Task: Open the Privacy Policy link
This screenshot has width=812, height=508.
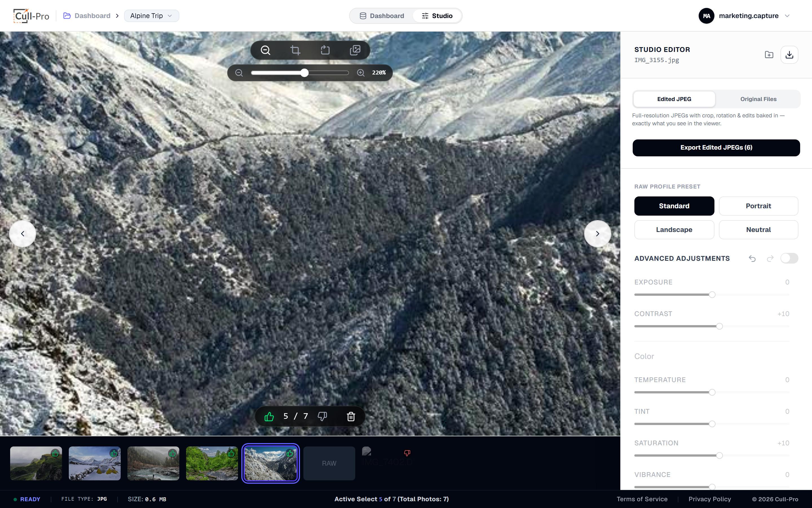Action: point(709,499)
